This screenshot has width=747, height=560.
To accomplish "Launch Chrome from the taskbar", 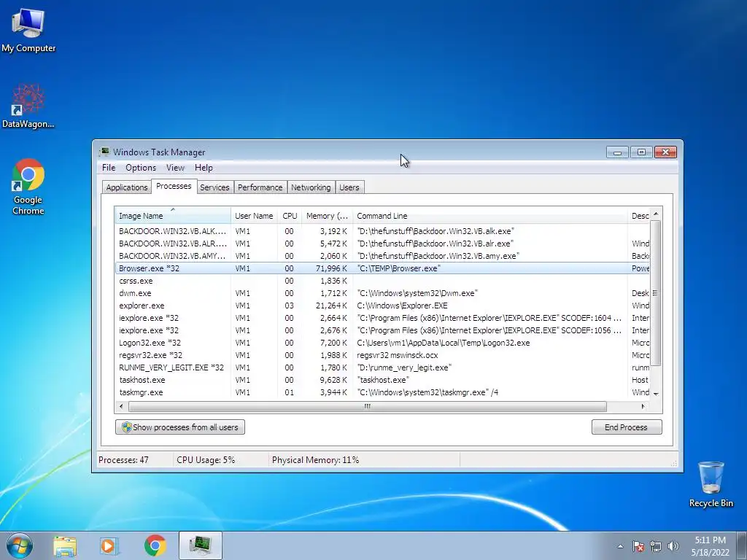I will point(155,545).
